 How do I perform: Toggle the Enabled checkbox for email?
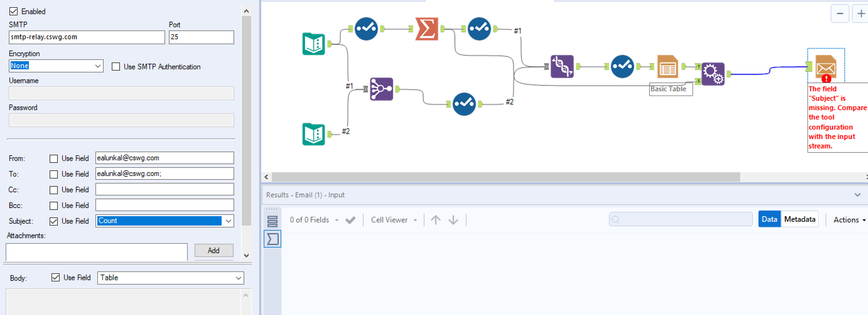13,11
